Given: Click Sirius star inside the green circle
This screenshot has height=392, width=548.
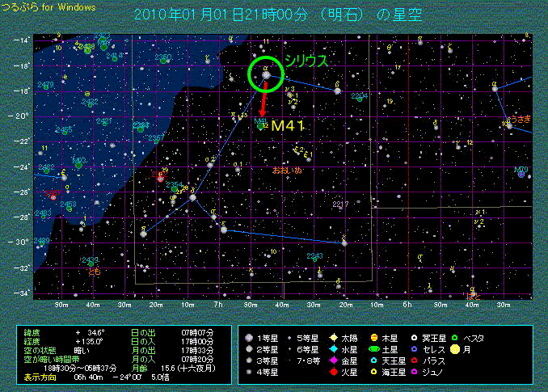Looking at the screenshot, I should point(266,75).
